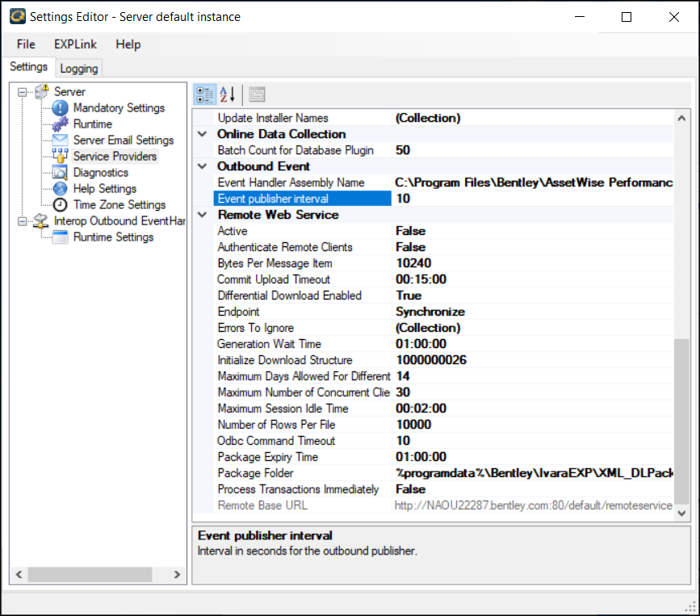Select Mandatory Settings tree node
Image resolution: width=700 pixels, height=616 pixels.
118,108
